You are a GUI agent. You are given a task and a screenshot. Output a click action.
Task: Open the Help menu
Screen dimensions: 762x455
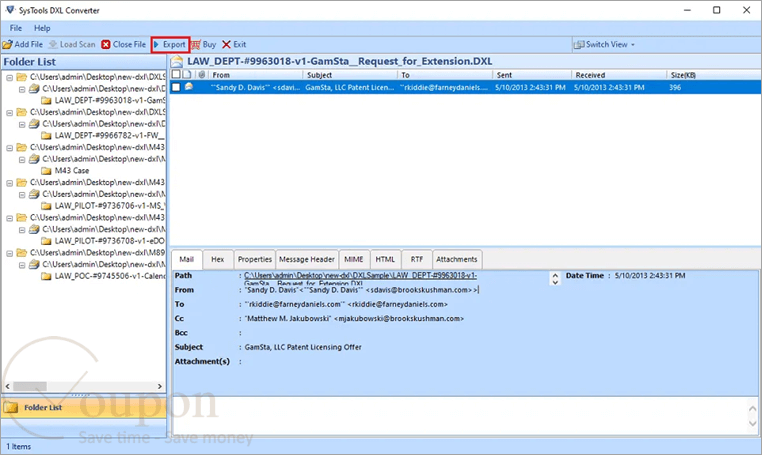pos(42,28)
